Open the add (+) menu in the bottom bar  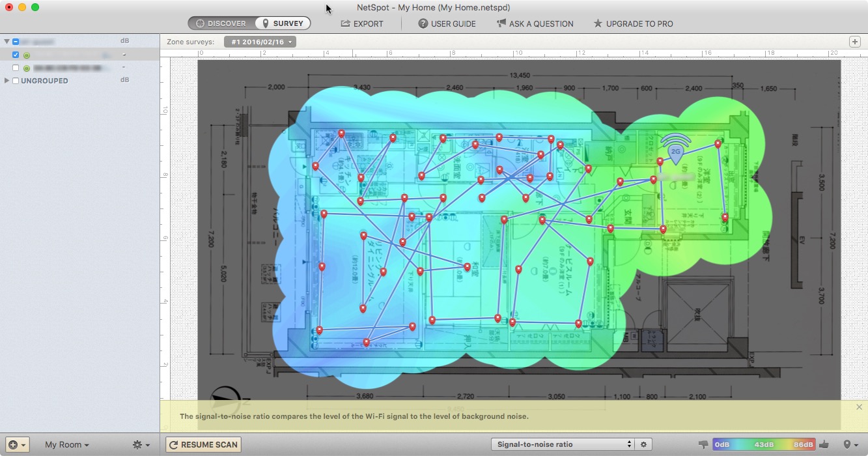[18, 445]
